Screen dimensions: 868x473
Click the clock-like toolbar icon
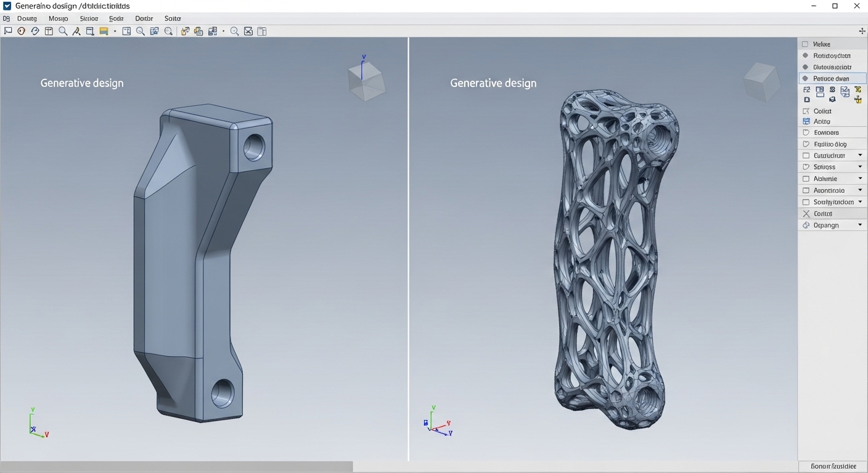click(35, 31)
